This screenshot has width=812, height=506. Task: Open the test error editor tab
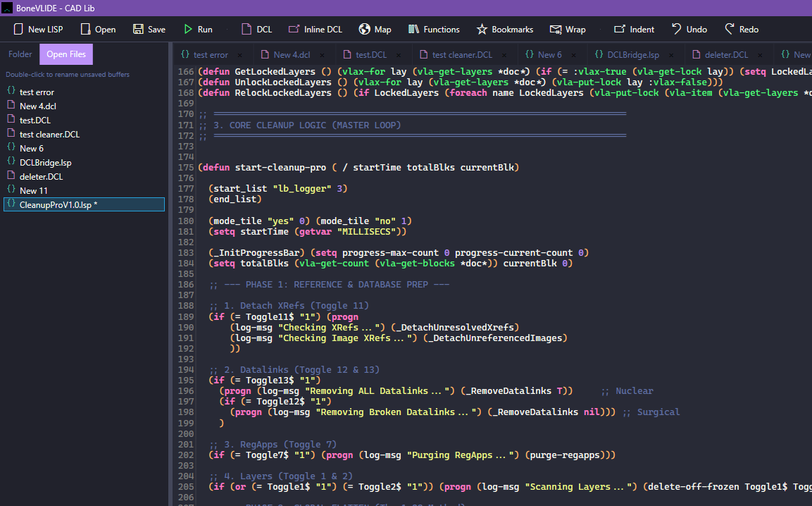click(x=211, y=55)
